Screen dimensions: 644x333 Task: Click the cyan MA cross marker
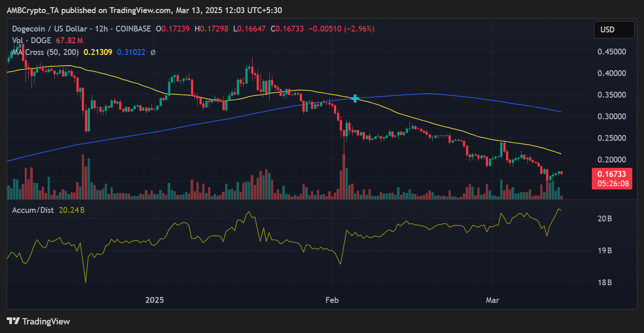click(355, 98)
